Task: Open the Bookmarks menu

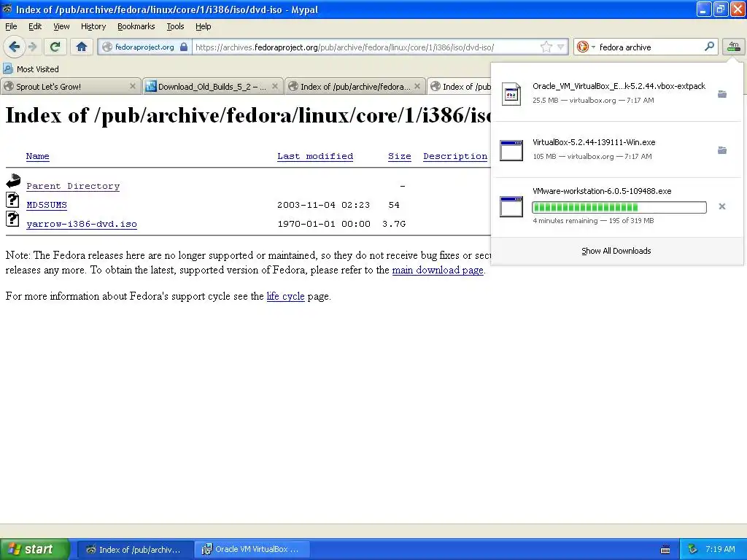Action: coord(136,26)
